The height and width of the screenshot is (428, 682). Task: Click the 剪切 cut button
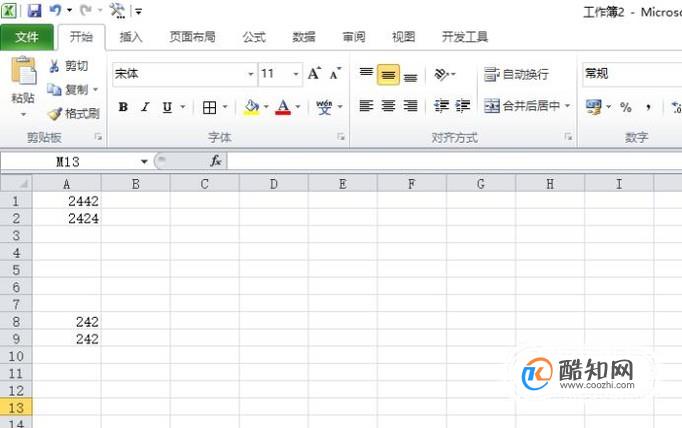coord(68,66)
